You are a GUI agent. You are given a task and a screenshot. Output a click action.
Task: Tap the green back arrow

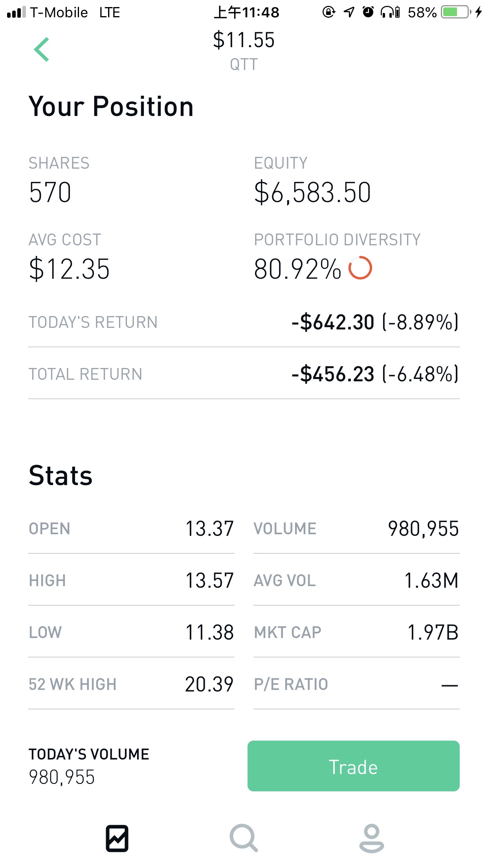point(42,50)
